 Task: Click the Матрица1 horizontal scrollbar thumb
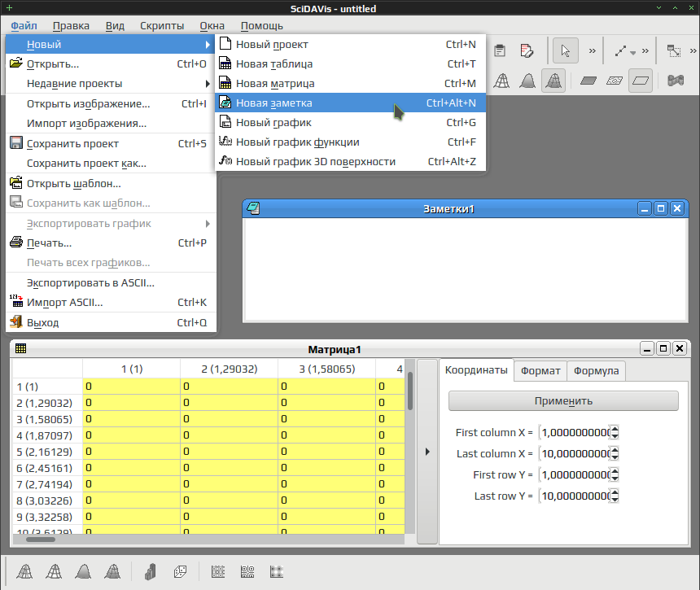point(41,540)
